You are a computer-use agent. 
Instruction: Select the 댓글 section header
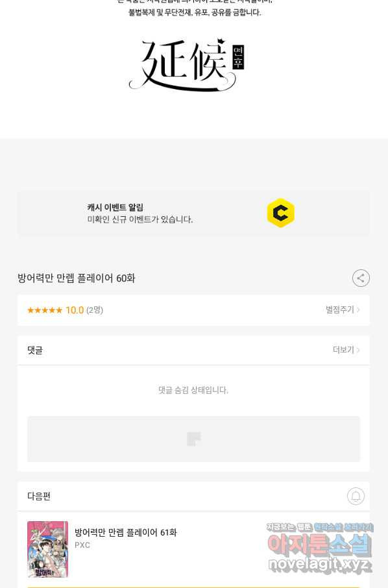click(35, 350)
